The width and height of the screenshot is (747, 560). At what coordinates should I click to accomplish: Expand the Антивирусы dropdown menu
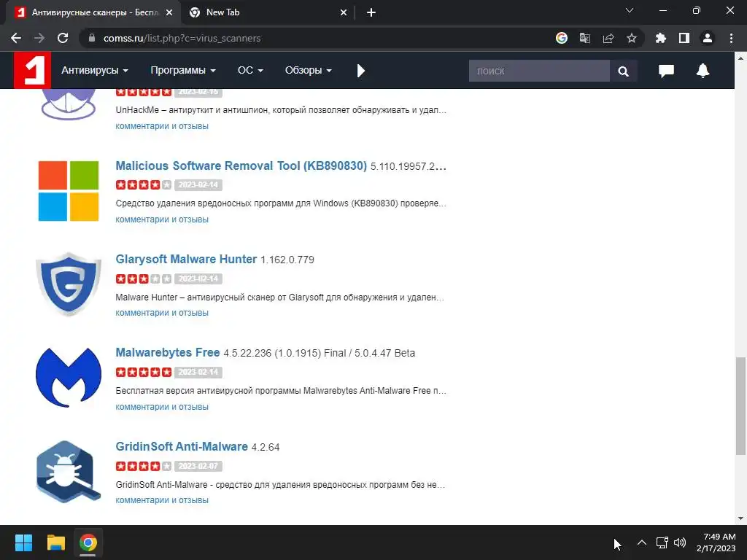point(95,71)
